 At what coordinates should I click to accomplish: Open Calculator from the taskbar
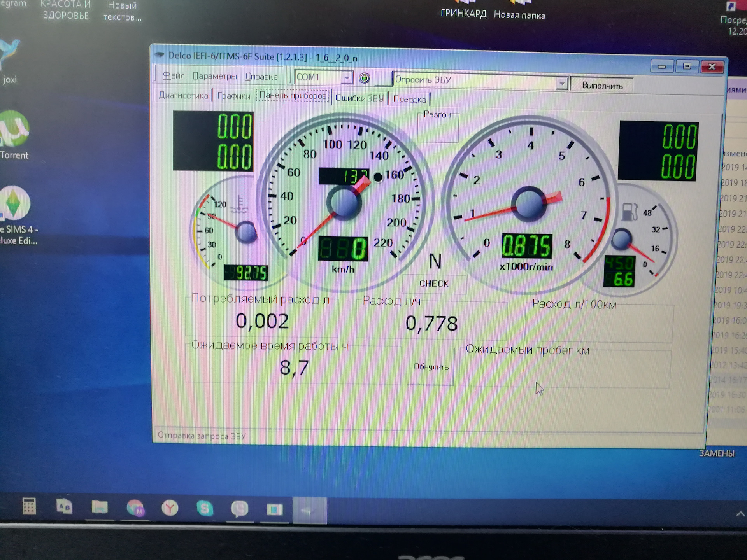point(29,507)
